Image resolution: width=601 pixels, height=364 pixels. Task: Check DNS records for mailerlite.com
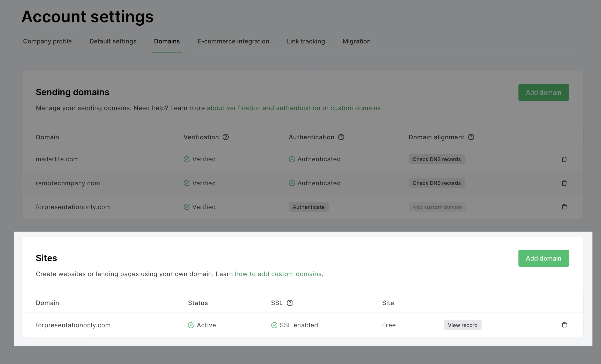click(x=437, y=159)
